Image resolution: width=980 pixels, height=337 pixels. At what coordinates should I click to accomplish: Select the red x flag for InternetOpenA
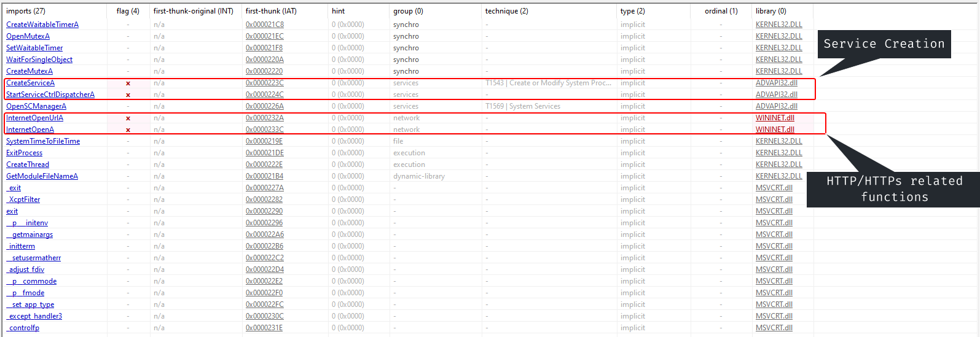pyautogui.click(x=128, y=130)
